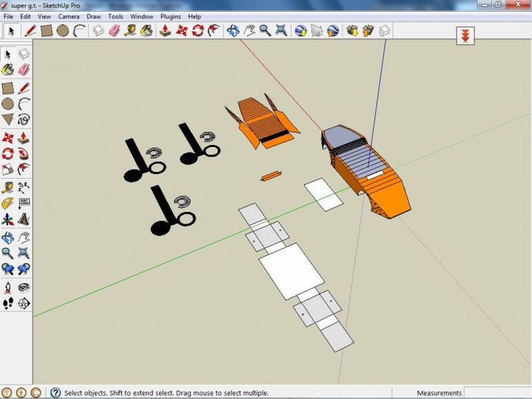The image size is (532, 399).
Task: Click Previous view in left toolset
Action: [8, 269]
